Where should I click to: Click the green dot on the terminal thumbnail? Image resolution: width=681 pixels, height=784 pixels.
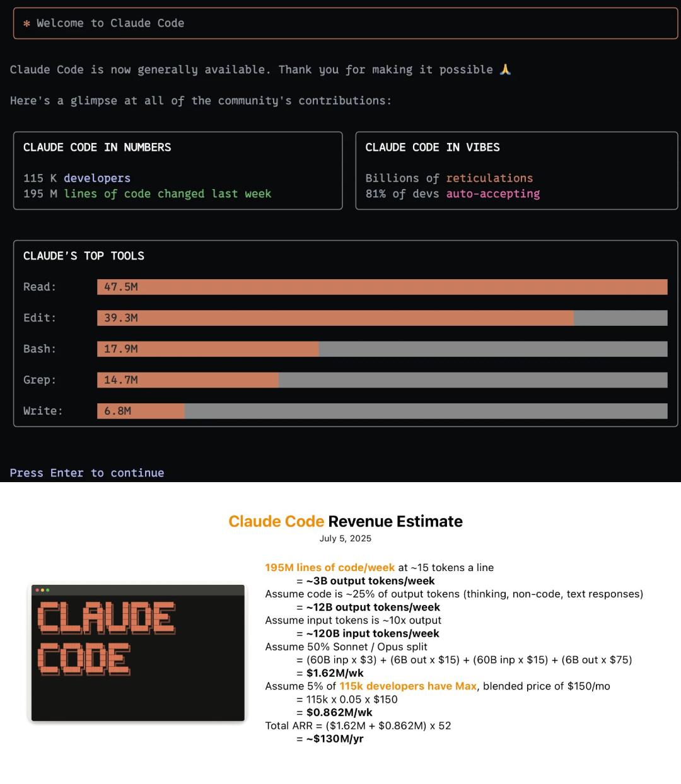point(47,590)
